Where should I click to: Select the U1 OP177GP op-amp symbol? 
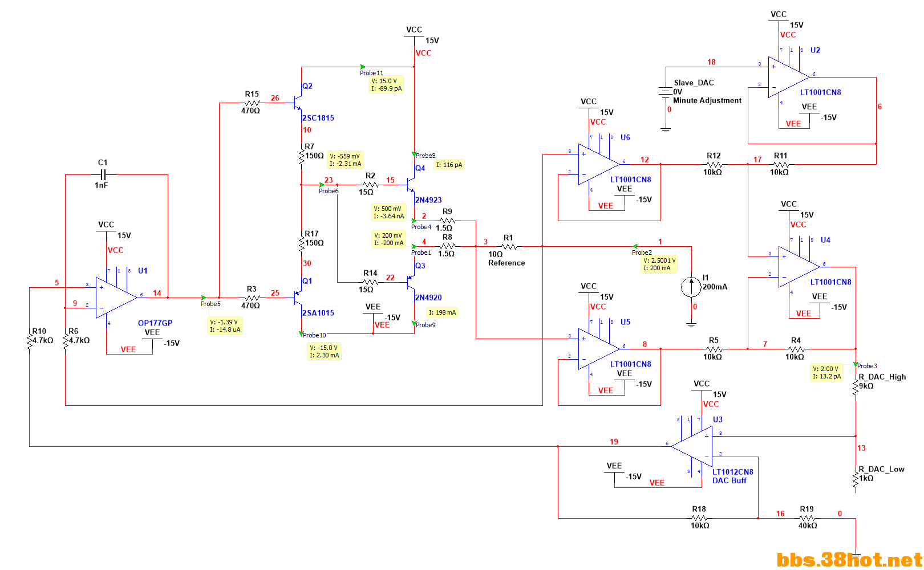[116, 297]
